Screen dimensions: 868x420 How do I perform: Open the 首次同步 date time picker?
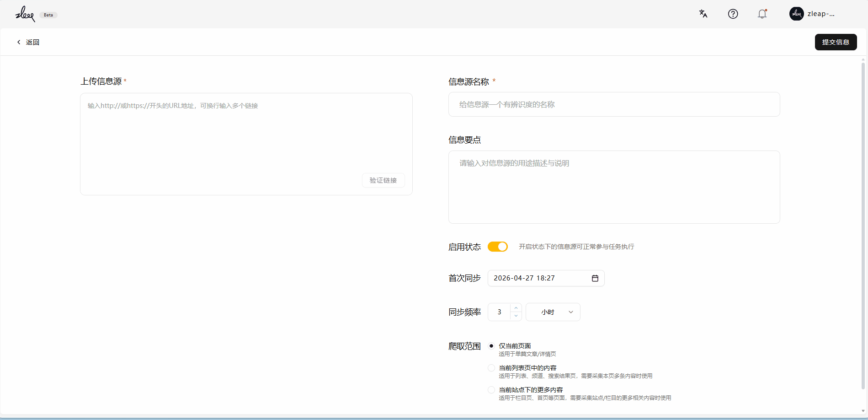pyautogui.click(x=546, y=278)
